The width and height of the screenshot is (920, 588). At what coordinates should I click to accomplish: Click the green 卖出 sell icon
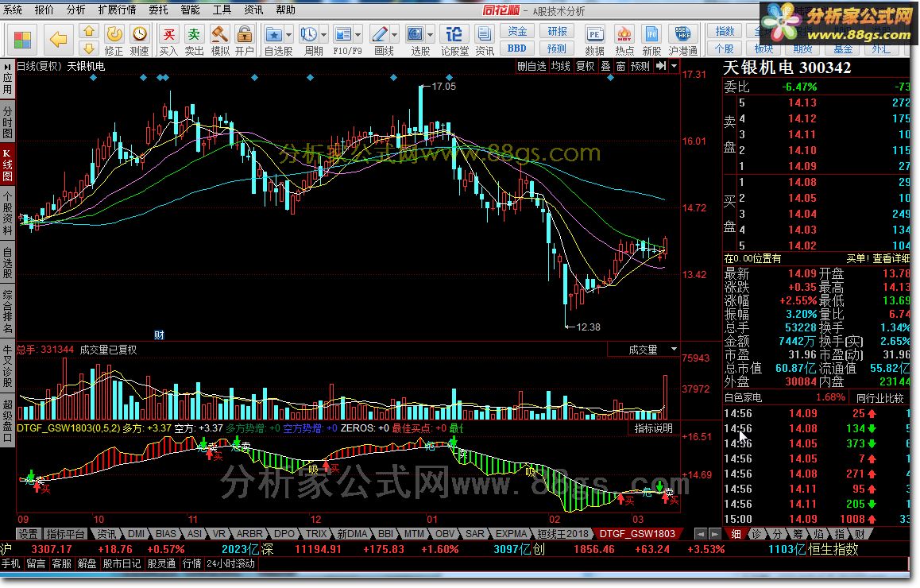pyautogui.click(x=194, y=34)
